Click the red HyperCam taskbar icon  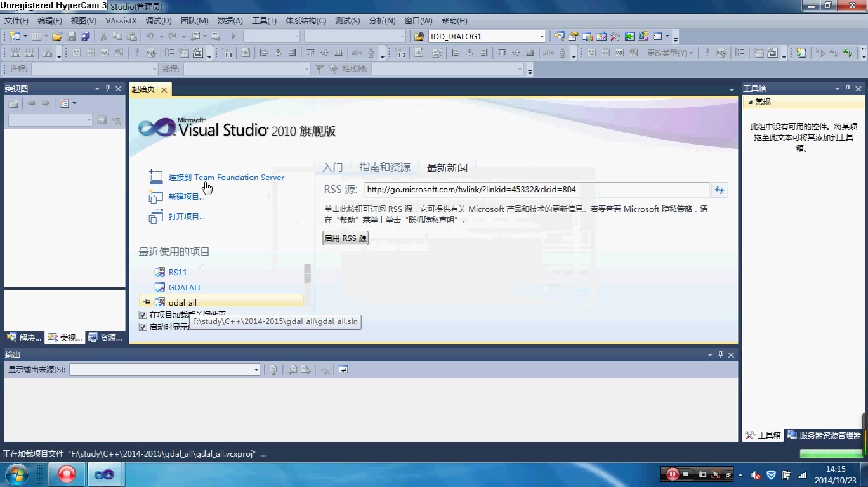pos(67,474)
